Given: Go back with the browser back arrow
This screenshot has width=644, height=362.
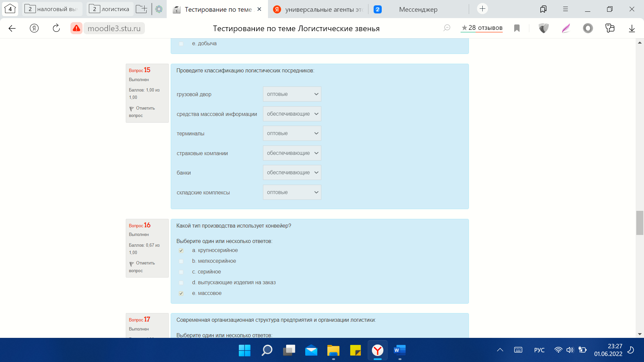Looking at the screenshot, I should tap(12, 28).
